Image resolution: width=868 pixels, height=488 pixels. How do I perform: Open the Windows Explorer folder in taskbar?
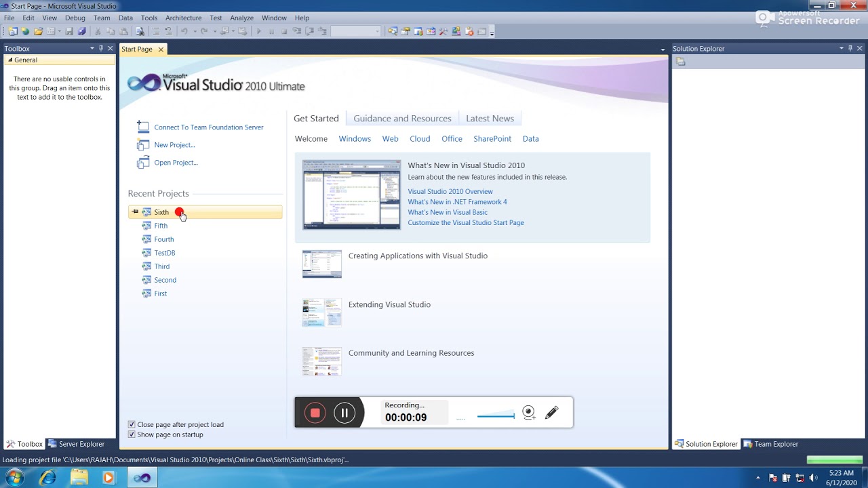[x=79, y=478]
